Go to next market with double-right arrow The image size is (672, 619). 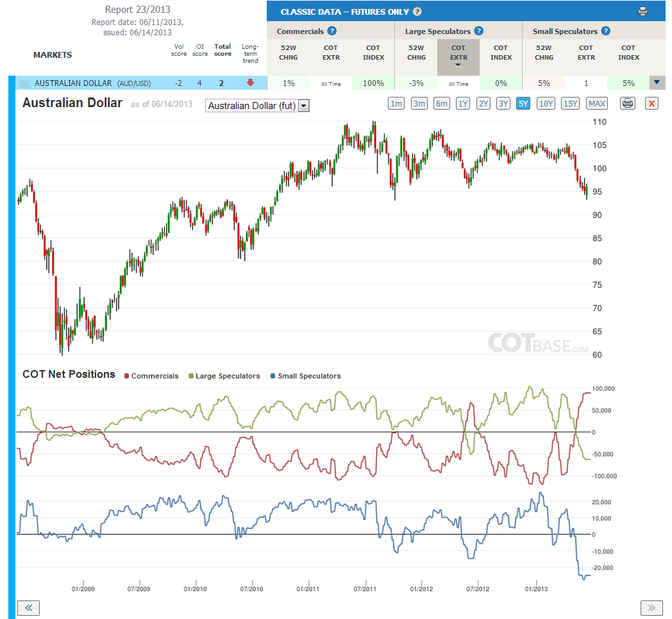651,608
